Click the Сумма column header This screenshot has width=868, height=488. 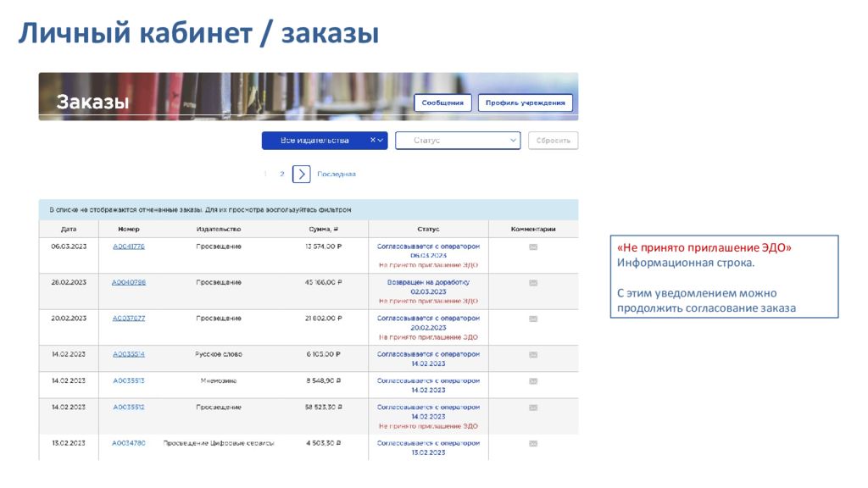click(x=323, y=229)
